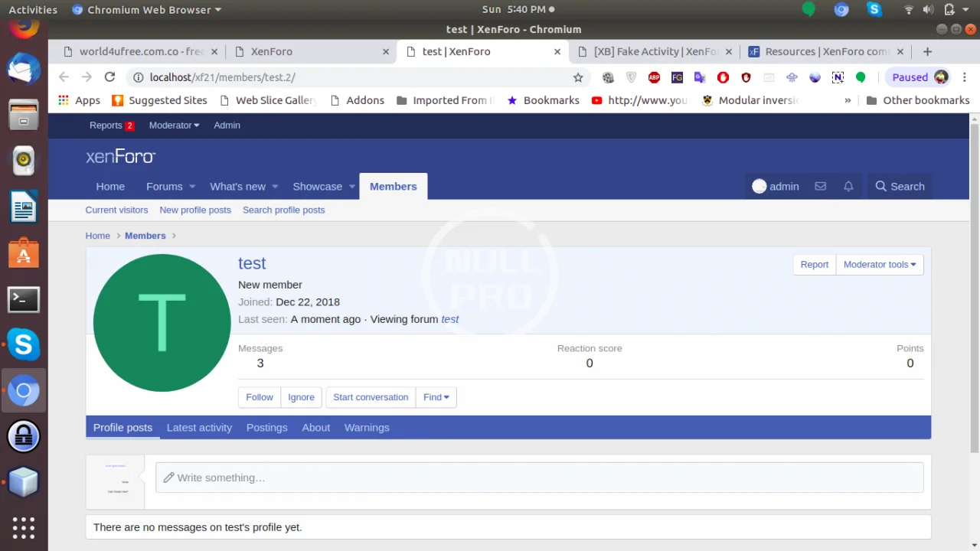Screen dimensions: 980x551
Task: Click the Adblock Plus extension icon
Action: pyautogui.click(x=654, y=77)
